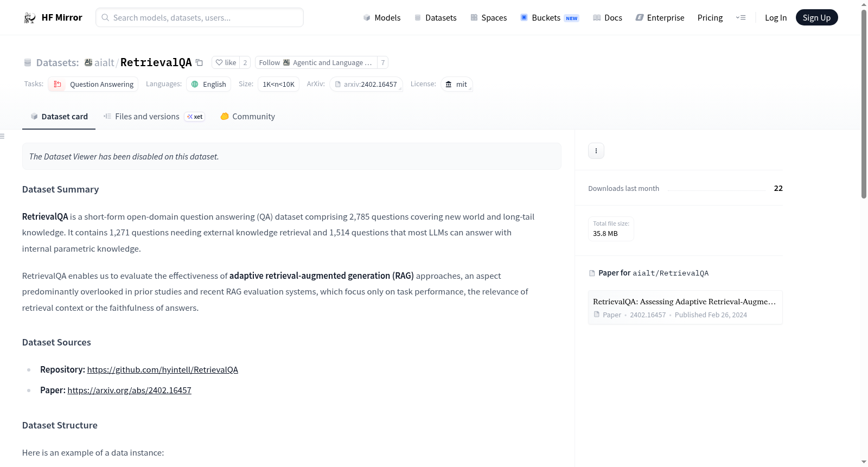The image size is (868, 467).
Task: Click the xet badge on Files tab
Action: coord(195,117)
